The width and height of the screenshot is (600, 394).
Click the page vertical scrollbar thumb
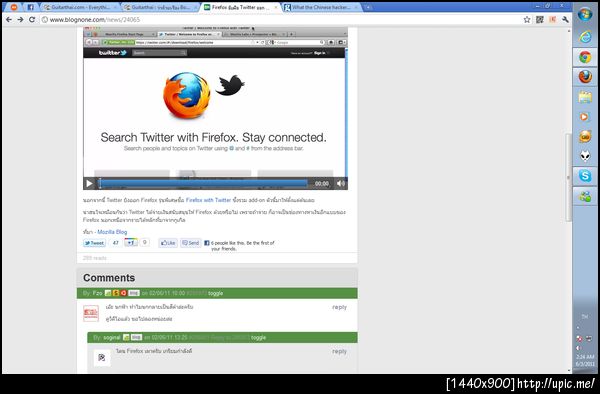point(568,177)
